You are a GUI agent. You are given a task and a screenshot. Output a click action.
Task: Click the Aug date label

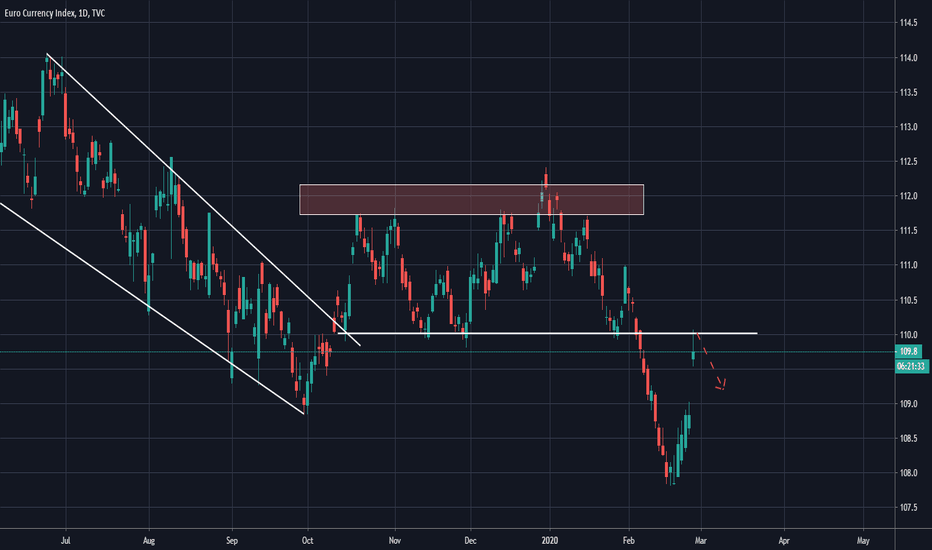point(149,540)
